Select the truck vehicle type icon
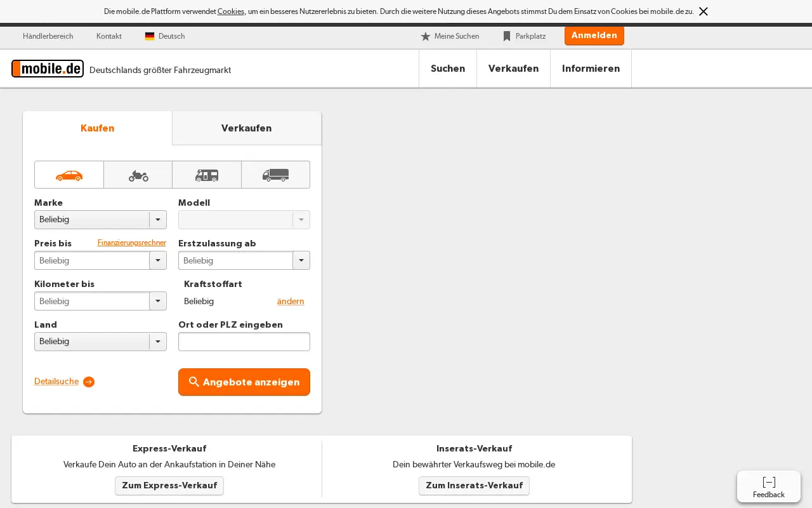The image size is (812, 508). 275,175
